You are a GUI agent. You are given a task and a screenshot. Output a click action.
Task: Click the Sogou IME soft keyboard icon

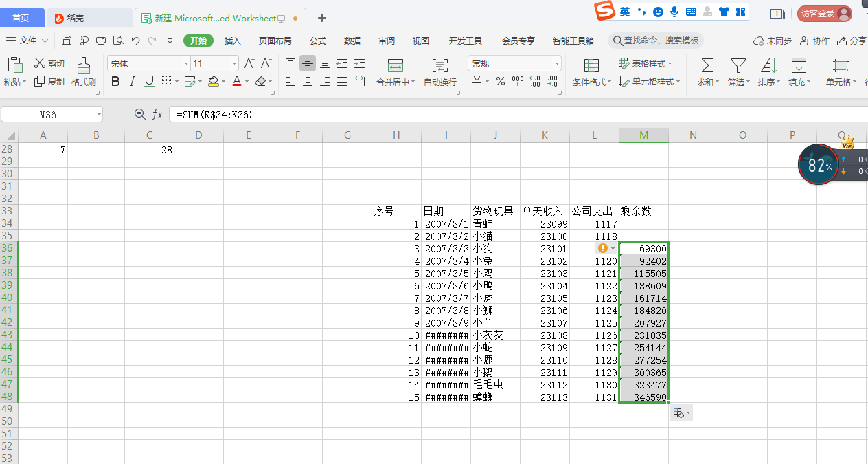tap(691, 12)
